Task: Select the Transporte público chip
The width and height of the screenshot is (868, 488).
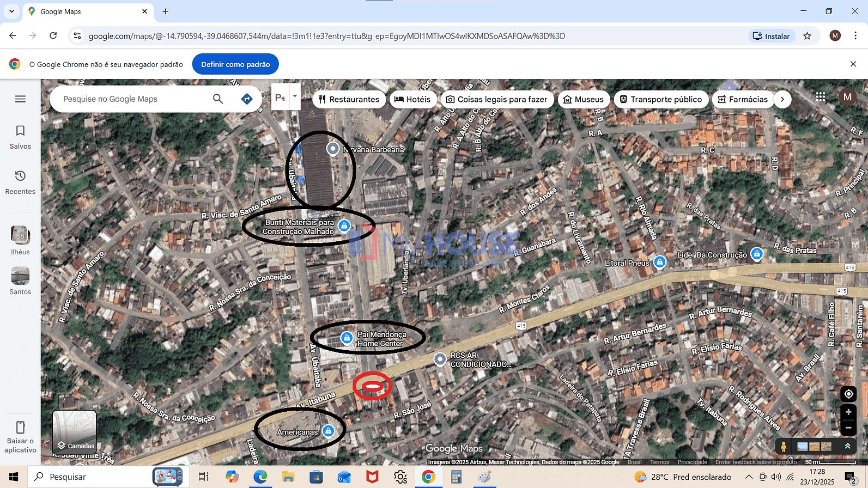Action: coord(661,99)
